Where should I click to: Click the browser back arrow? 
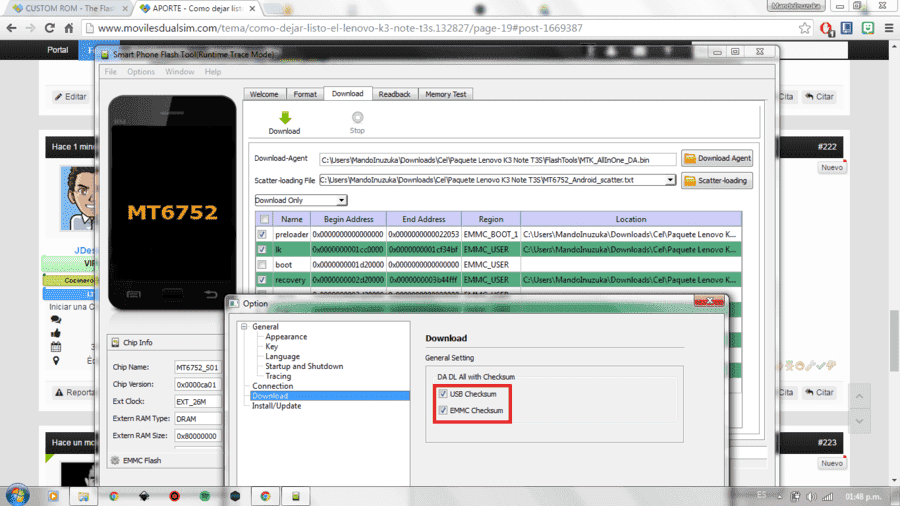(x=11, y=28)
